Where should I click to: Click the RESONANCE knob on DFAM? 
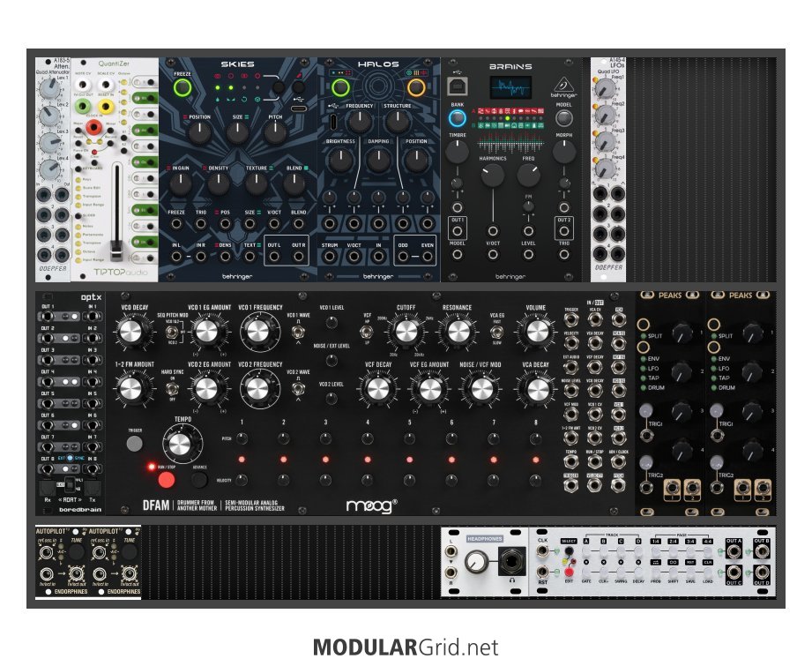click(458, 331)
